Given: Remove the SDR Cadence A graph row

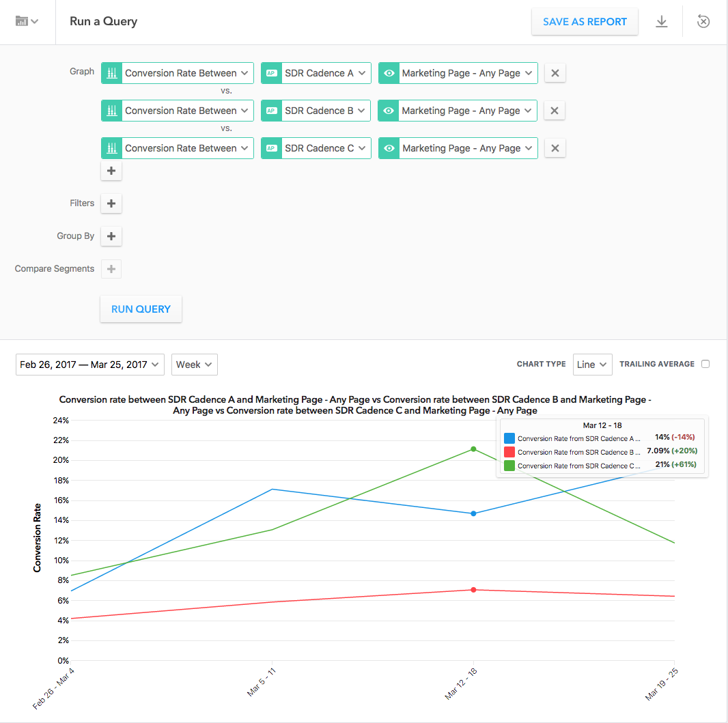Looking at the screenshot, I should pos(555,73).
